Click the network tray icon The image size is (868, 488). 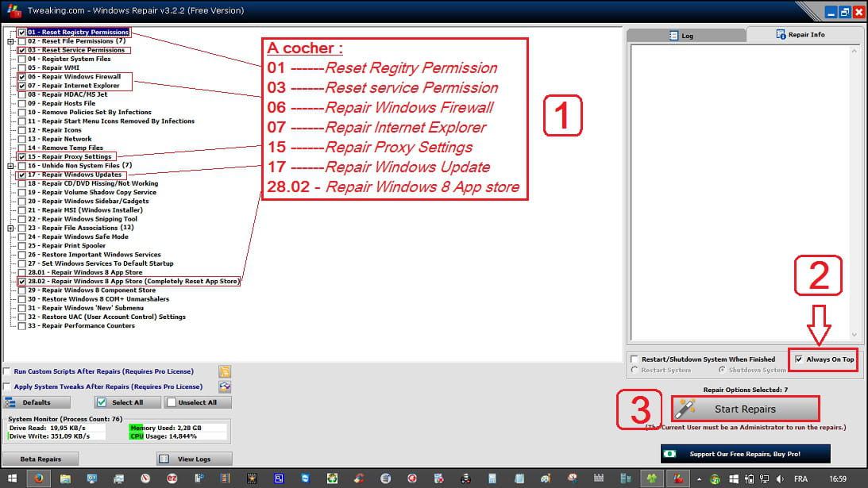(765, 479)
